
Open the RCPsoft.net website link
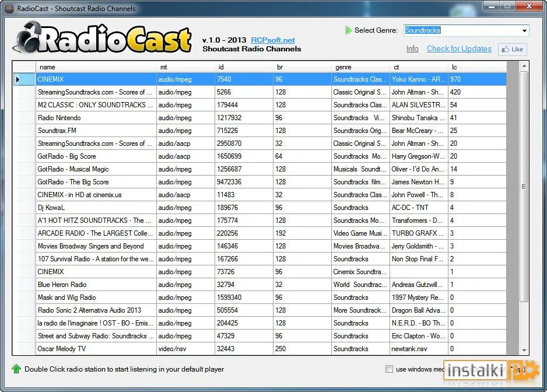[x=273, y=40]
